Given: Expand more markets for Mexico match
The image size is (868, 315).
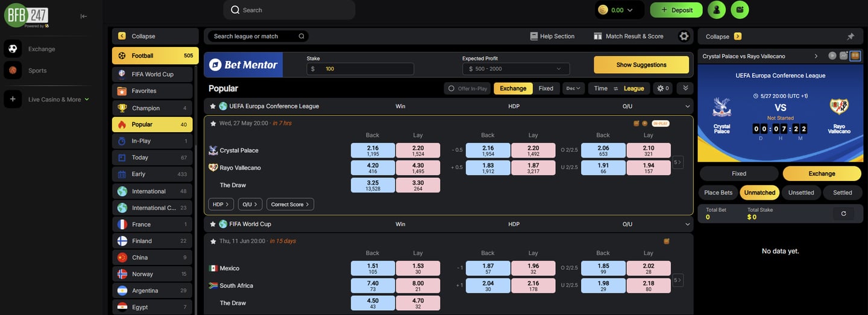Looking at the screenshot, I should click(678, 280).
